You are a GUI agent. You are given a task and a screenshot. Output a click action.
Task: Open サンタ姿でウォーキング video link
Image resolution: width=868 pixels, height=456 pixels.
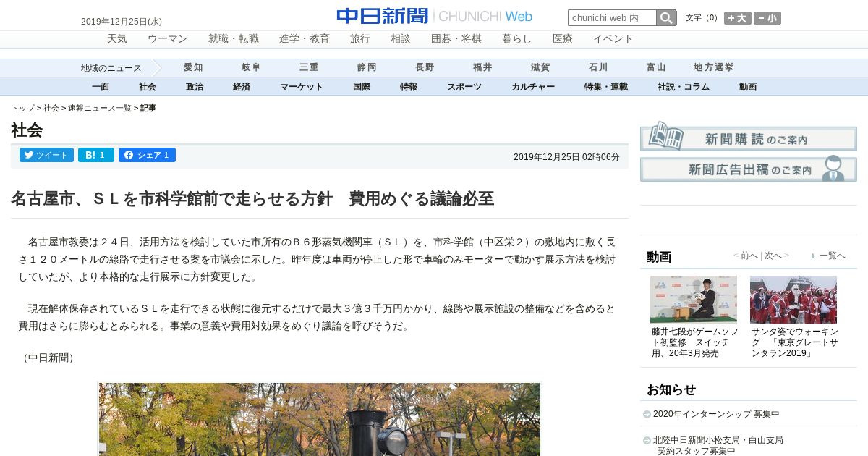pyautogui.click(x=794, y=342)
